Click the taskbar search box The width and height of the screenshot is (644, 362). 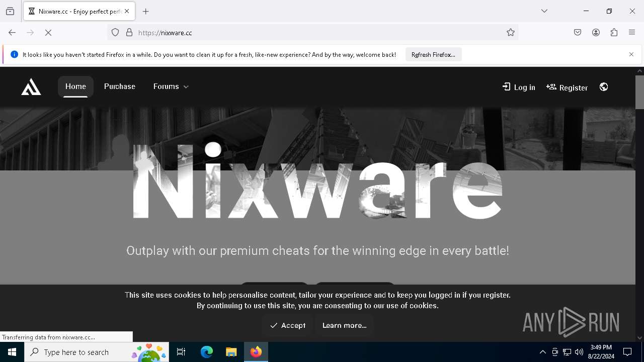click(x=97, y=352)
